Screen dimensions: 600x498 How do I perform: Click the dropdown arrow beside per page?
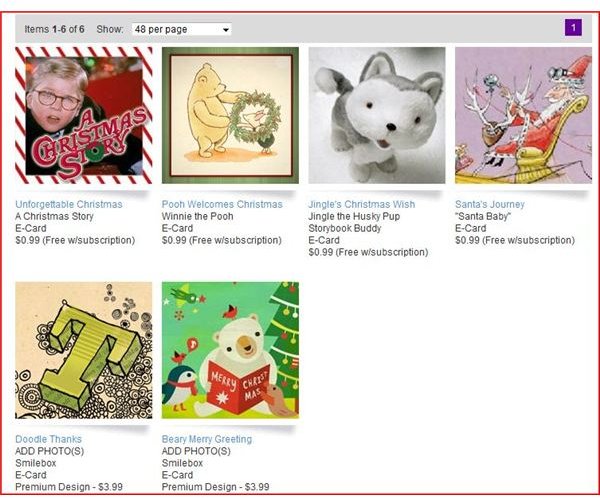226,30
